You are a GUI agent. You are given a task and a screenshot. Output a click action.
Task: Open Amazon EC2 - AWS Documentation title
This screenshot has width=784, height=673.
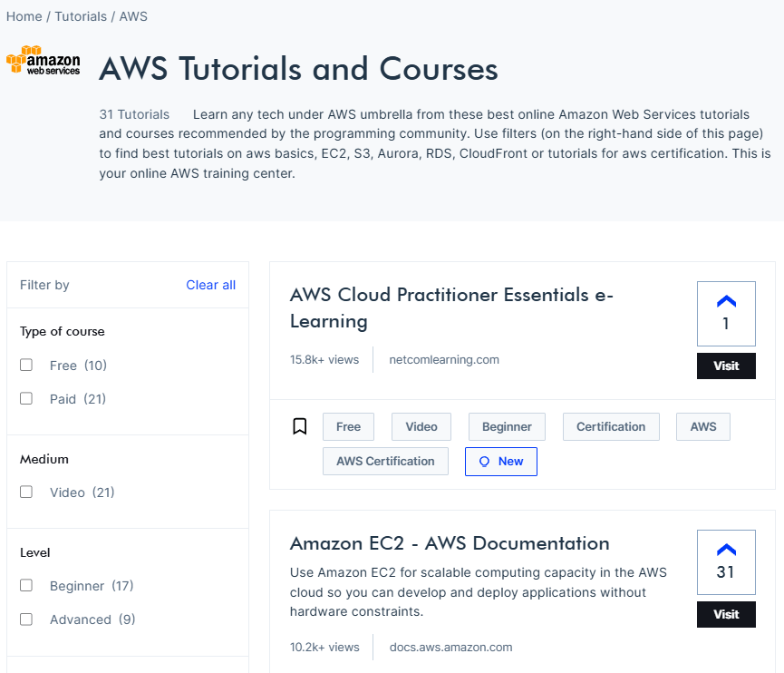point(450,543)
